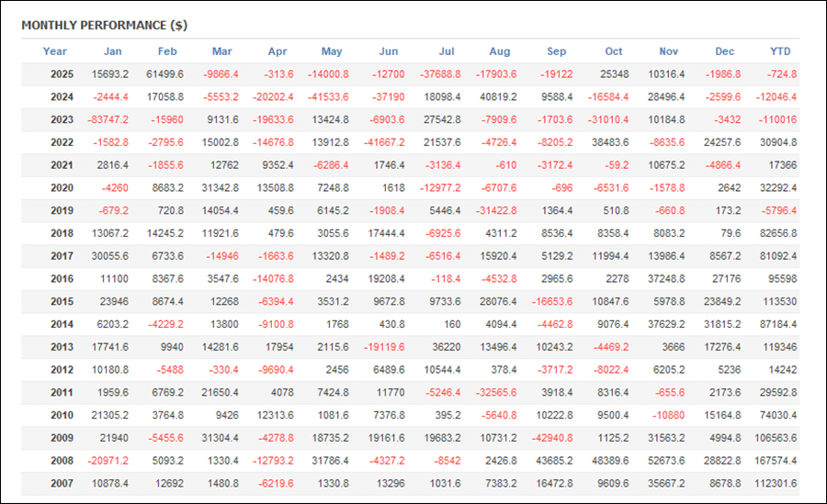Click the Aug column header
Viewport: 827px width, 504px height.
point(500,51)
